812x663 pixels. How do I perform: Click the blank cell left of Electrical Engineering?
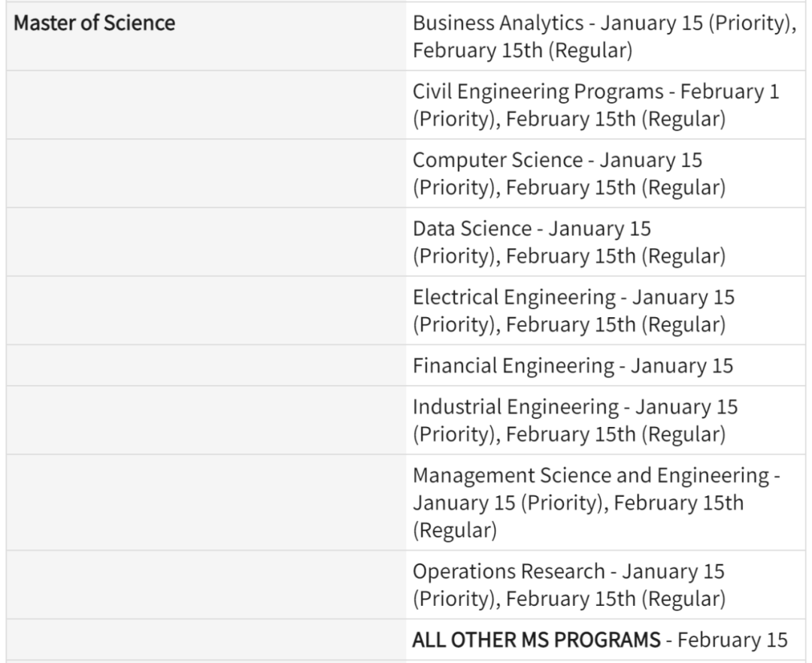tap(206, 310)
